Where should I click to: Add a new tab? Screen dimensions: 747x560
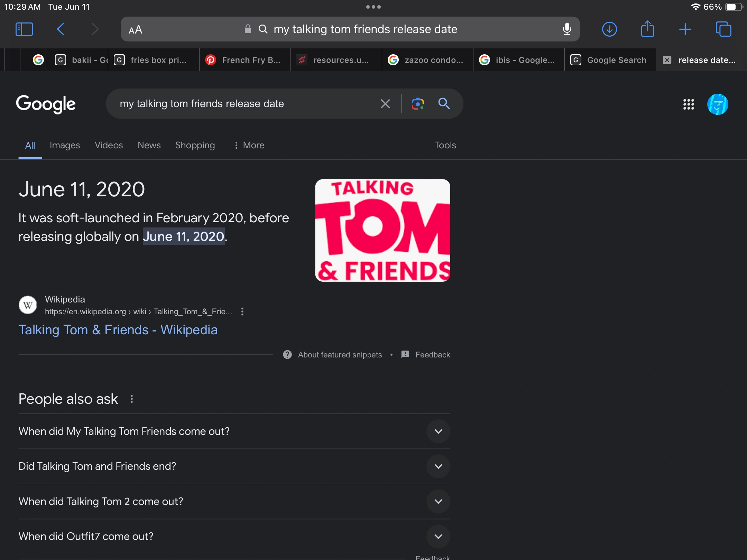tap(685, 29)
